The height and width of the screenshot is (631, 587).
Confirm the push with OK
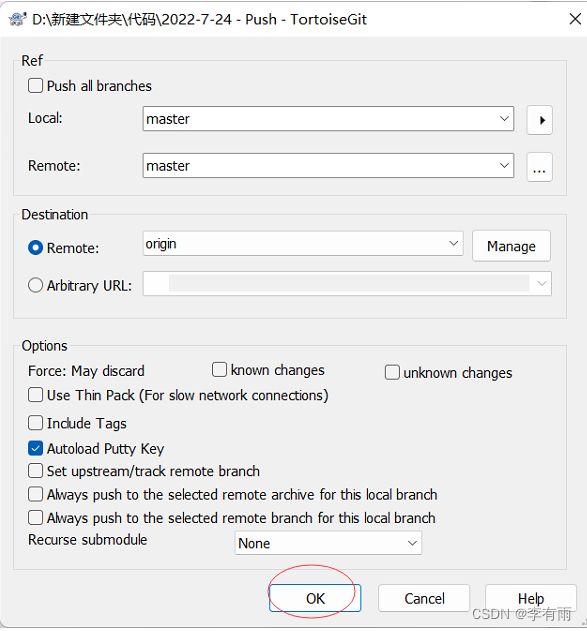[315, 598]
